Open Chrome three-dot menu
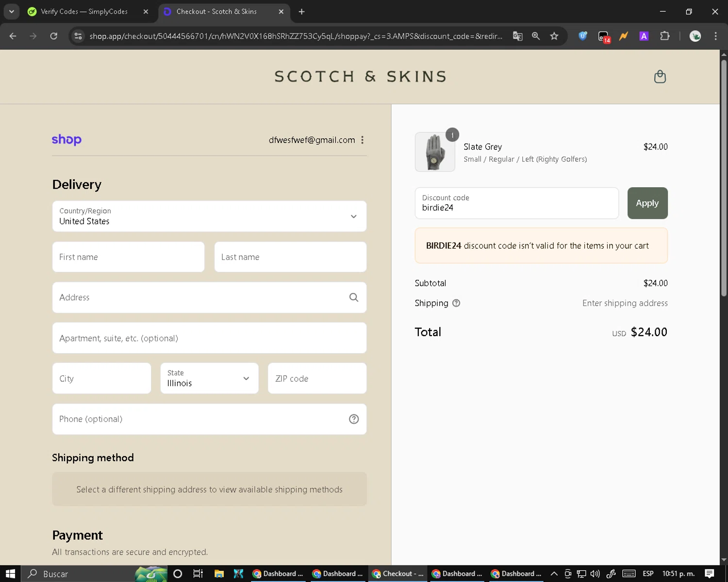728x582 pixels. click(715, 36)
